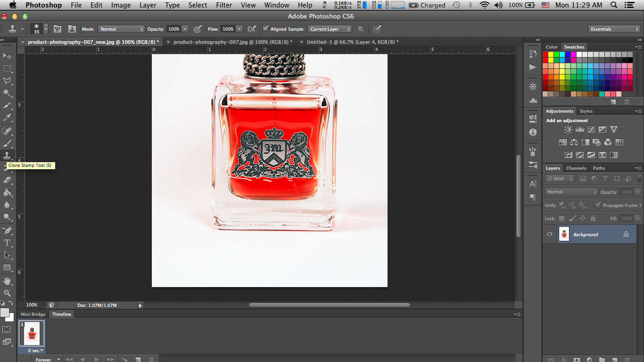Open the frame delay 0 sec. menu
644x362 pixels.
coord(35,350)
